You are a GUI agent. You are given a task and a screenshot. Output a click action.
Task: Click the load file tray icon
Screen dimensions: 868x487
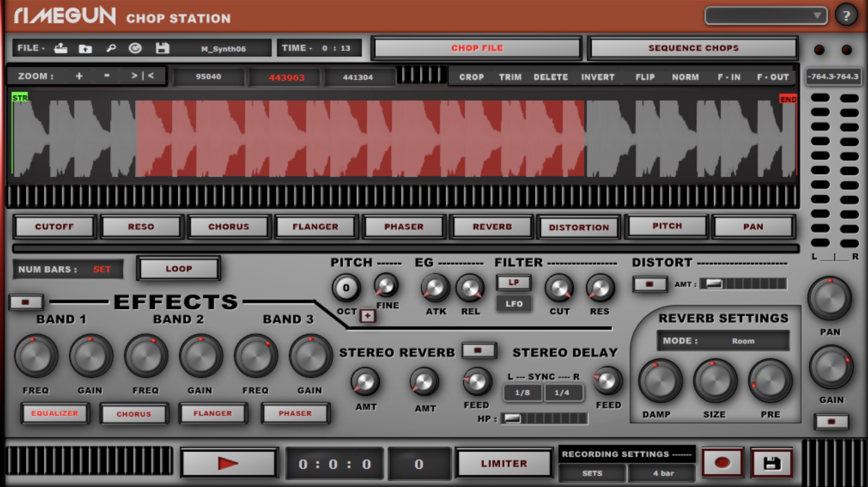click(61, 48)
